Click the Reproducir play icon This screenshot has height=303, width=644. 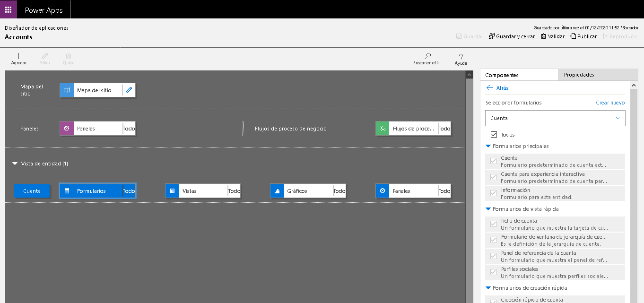coord(605,36)
